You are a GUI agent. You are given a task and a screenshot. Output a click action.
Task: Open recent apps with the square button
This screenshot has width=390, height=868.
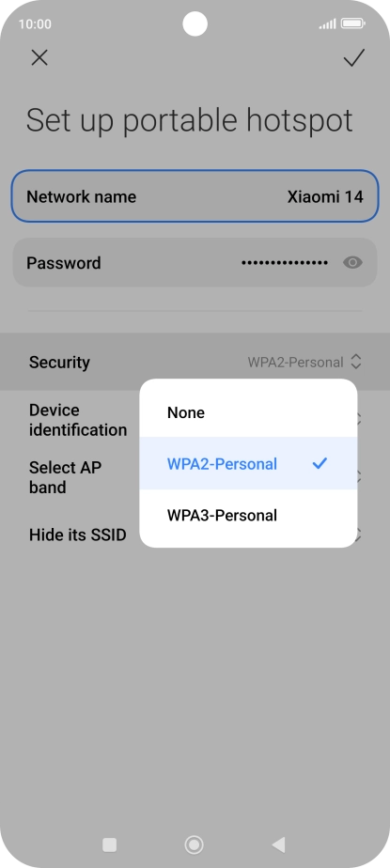110,845
